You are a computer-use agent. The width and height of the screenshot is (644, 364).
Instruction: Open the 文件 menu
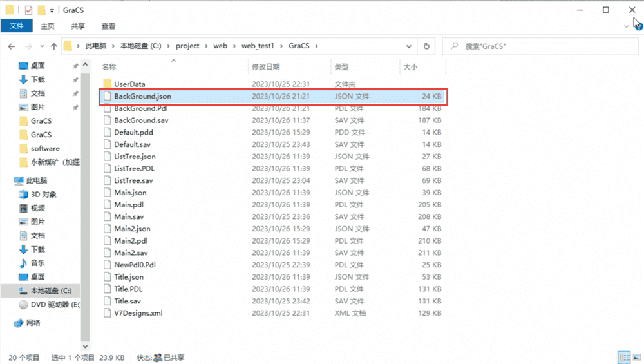click(17, 26)
